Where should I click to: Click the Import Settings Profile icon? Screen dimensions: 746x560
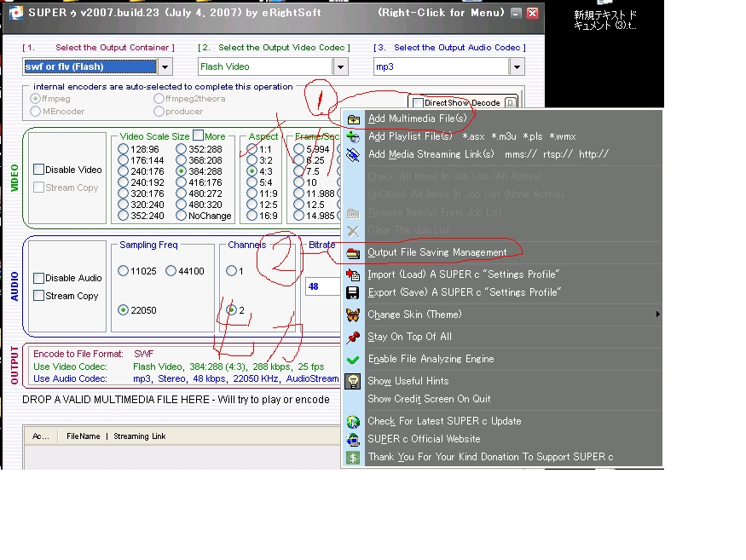click(353, 275)
